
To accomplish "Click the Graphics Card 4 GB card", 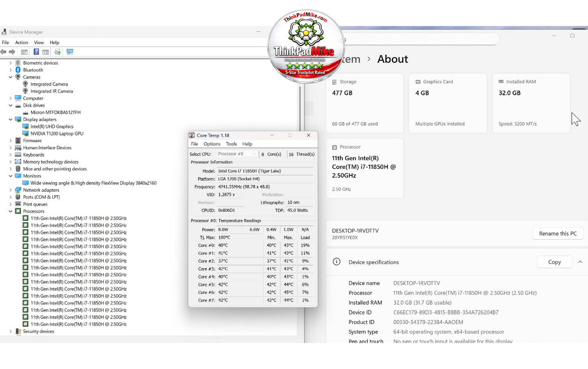I will [448, 103].
